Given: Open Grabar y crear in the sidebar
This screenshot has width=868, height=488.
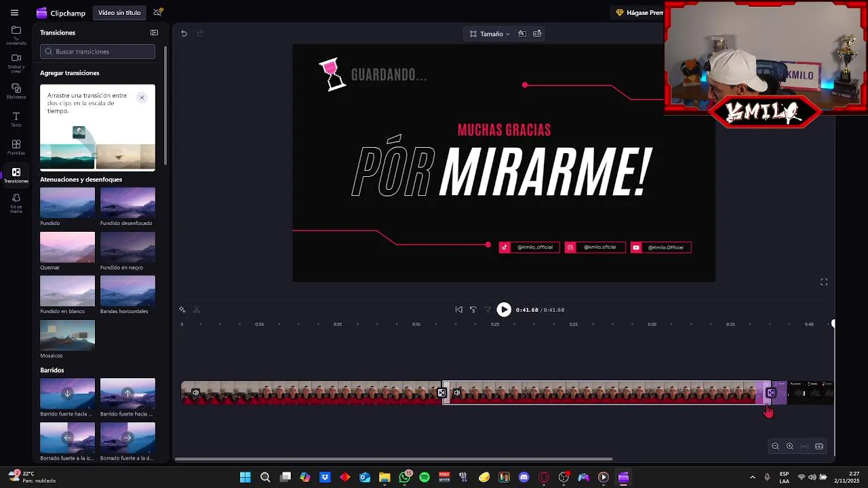Looking at the screenshot, I should [x=16, y=63].
